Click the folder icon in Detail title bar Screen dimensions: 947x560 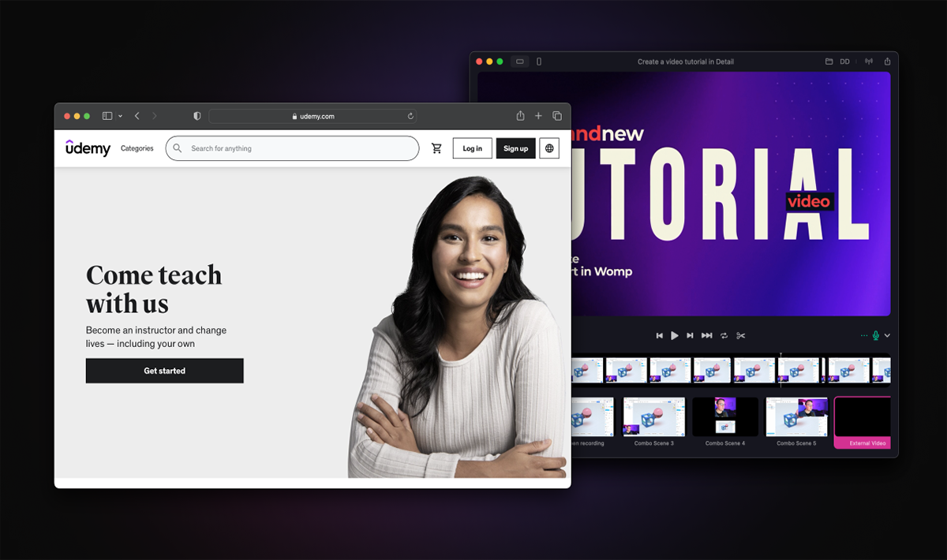pos(829,62)
